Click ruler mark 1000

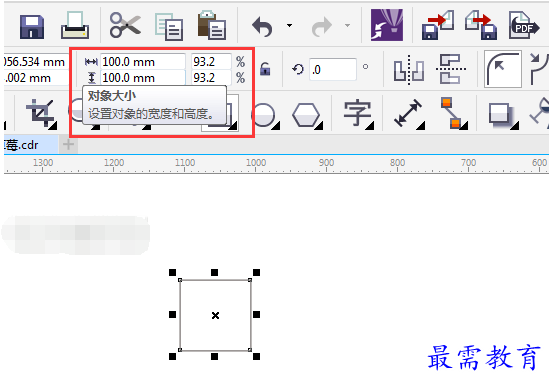coord(256,162)
